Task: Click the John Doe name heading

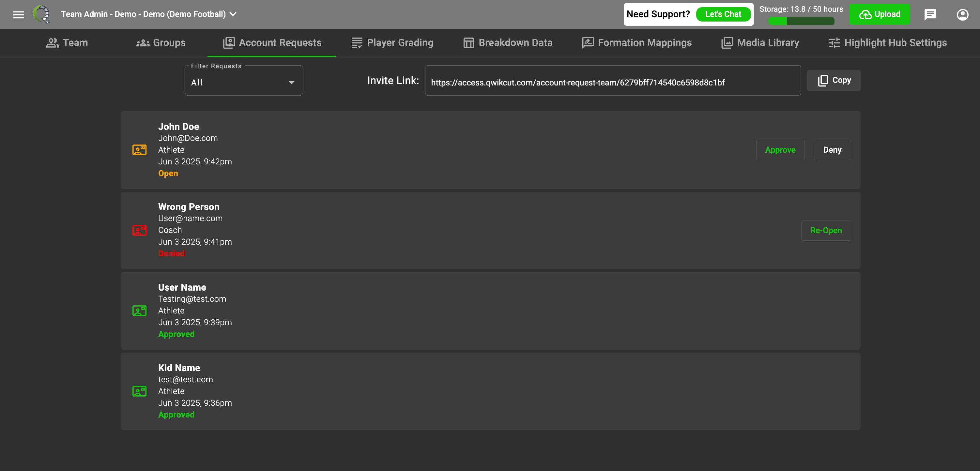Action: pyautogui.click(x=178, y=126)
